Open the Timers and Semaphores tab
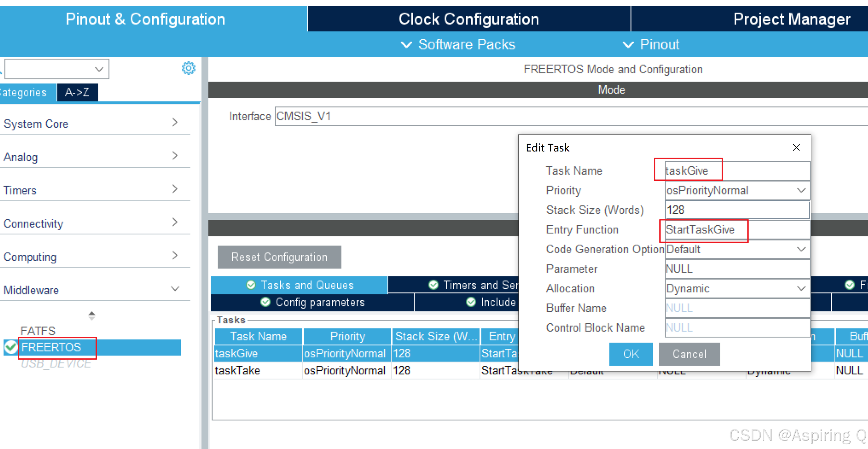The height and width of the screenshot is (449, 868). coord(453,285)
